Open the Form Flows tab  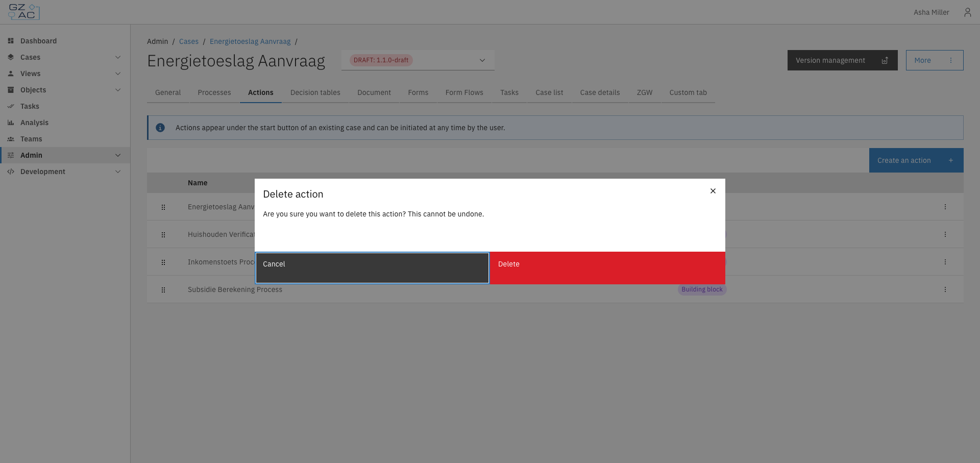464,92
